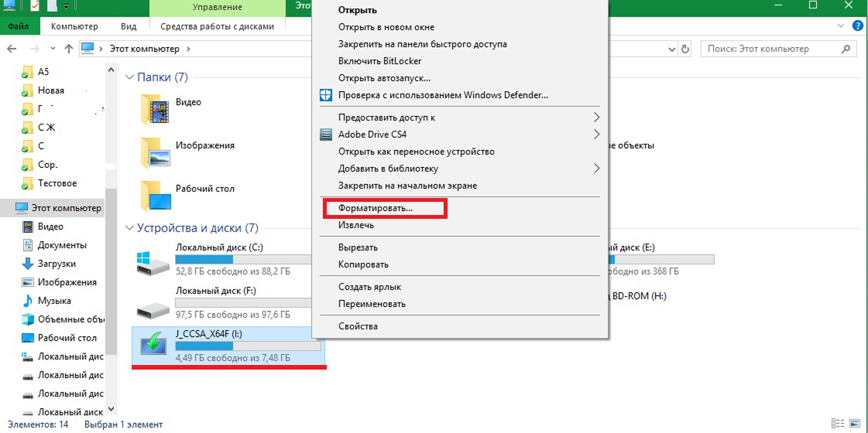The height and width of the screenshot is (433, 868).
Task: Open the Новая folder in navigation pane
Action: tap(51, 91)
